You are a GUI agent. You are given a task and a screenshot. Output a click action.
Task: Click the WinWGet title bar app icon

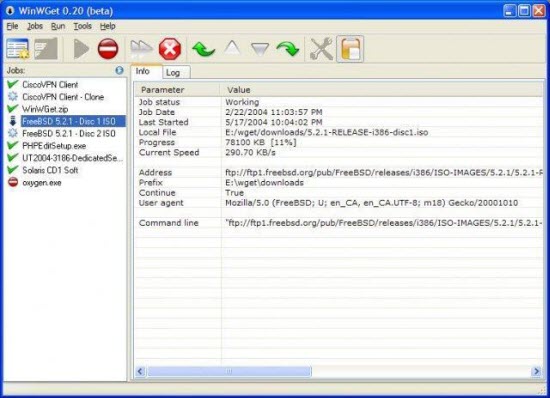(10, 11)
